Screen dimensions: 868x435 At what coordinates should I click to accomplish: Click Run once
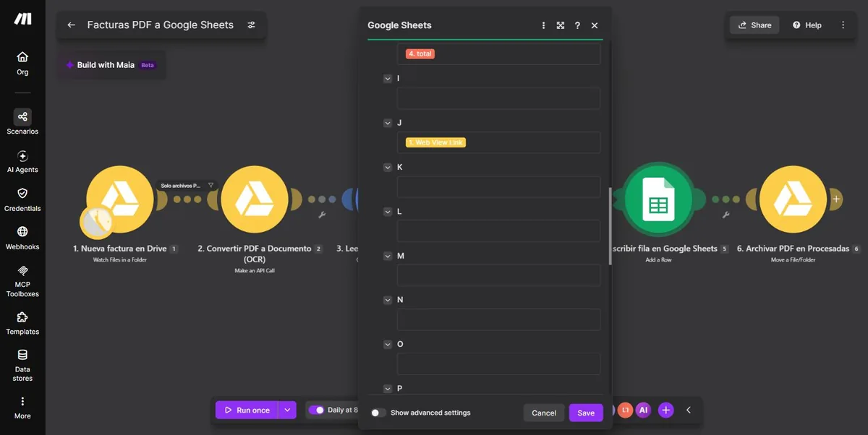[x=247, y=410]
